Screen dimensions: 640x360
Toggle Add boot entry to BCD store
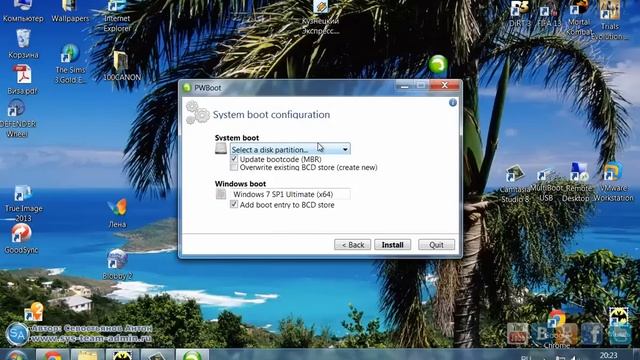[234, 204]
